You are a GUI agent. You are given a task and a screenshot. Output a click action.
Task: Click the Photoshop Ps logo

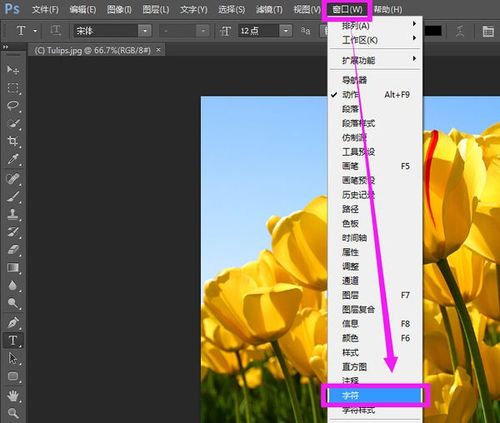(x=12, y=9)
